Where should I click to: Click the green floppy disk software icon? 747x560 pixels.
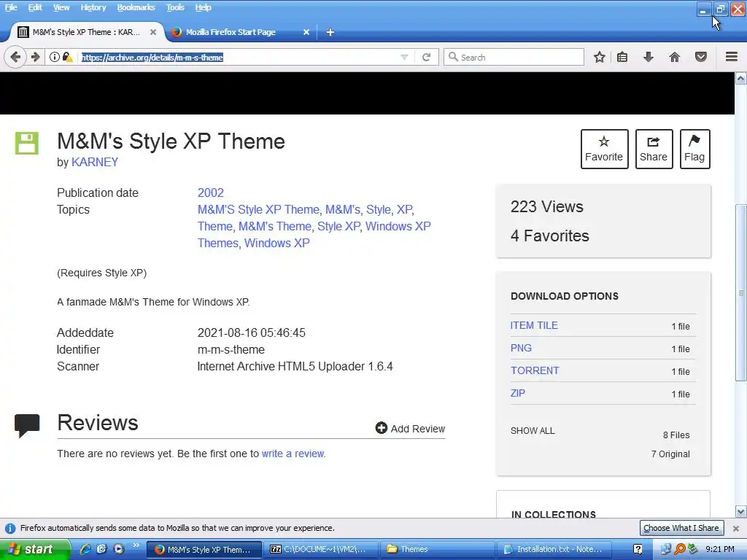[x=27, y=143]
